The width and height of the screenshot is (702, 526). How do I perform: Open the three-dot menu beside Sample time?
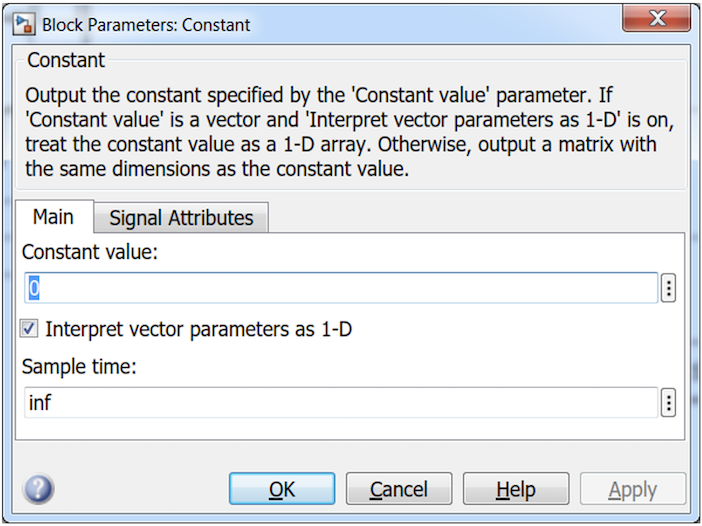[669, 403]
